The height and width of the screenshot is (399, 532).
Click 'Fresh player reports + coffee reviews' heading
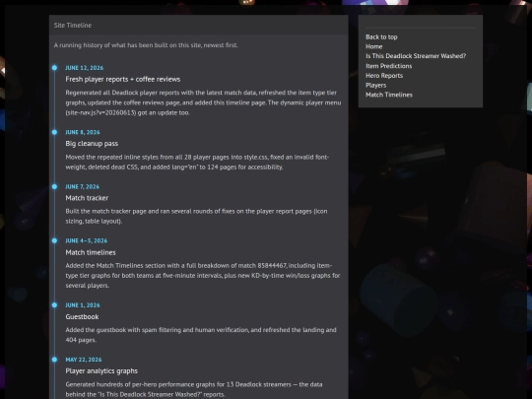123,79
